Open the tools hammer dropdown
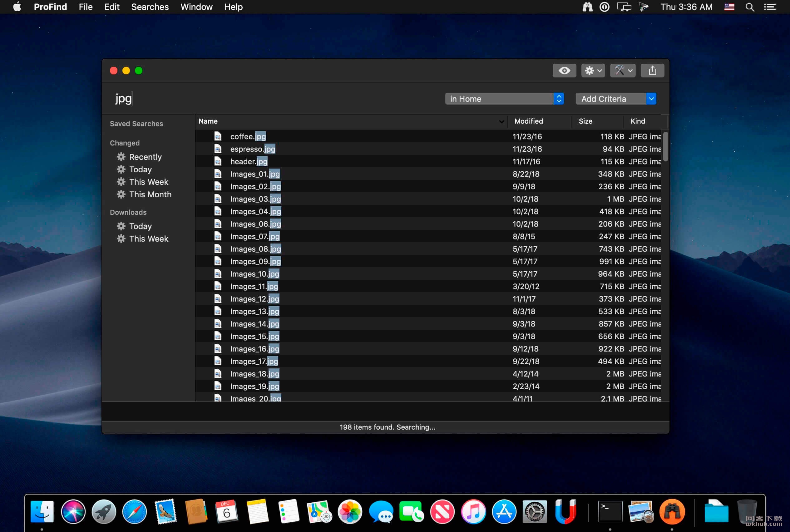 pyautogui.click(x=623, y=71)
